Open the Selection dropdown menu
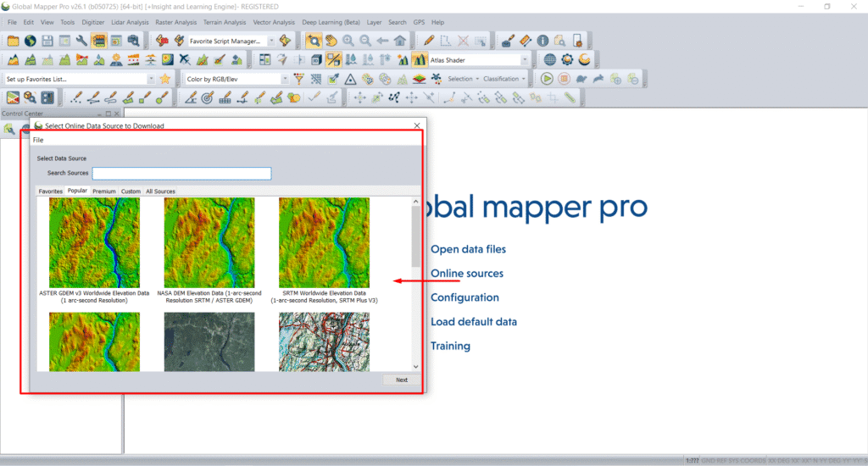 [463, 79]
